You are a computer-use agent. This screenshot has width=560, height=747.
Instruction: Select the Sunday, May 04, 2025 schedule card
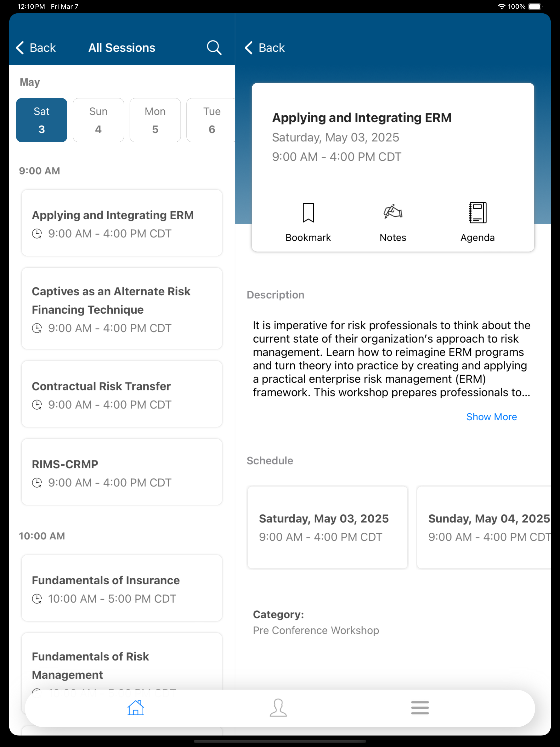click(484, 527)
